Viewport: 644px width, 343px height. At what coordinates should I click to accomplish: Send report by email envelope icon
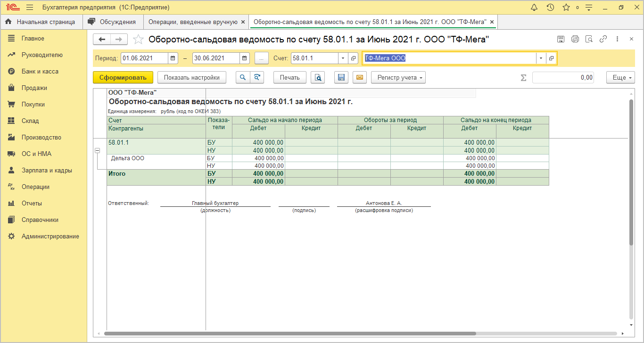tap(360, 78)
